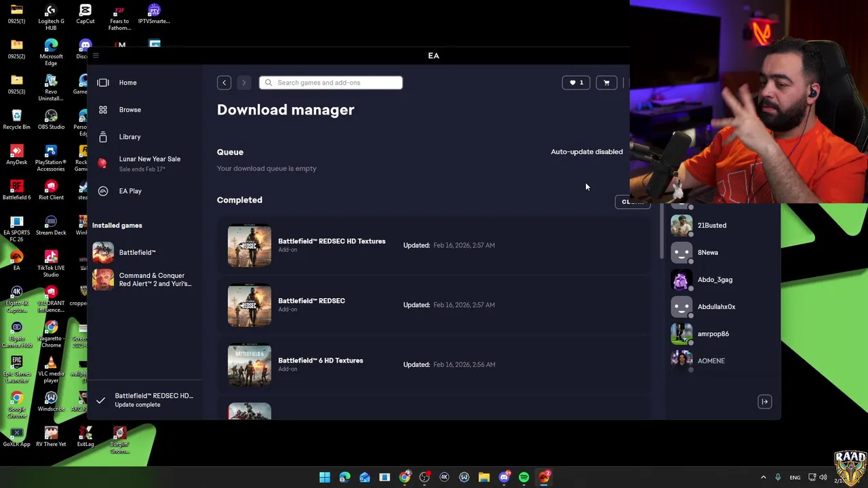Viewport: 868px width, 488px height.
Task: Click the red lantern sale icon
Action: (x=102, y=163)
